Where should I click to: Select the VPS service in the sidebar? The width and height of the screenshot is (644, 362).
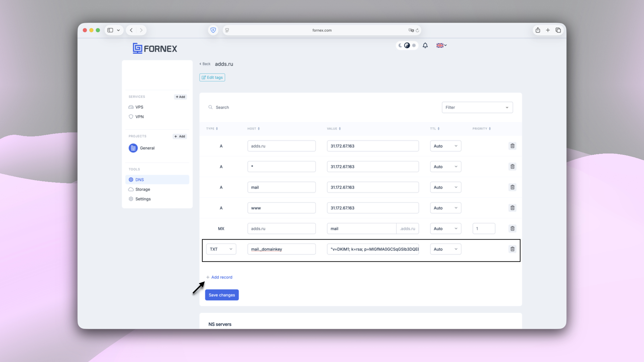tap(139, 107)
